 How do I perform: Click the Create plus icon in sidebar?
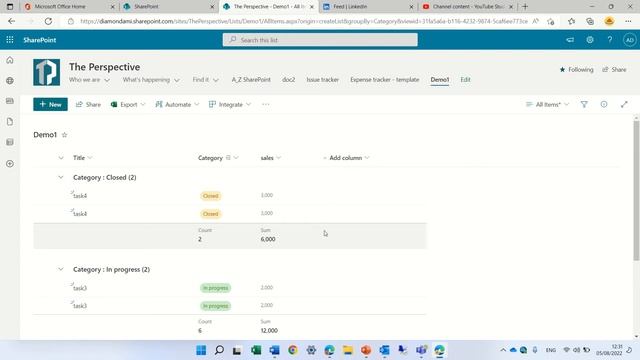tap(10, 164)
